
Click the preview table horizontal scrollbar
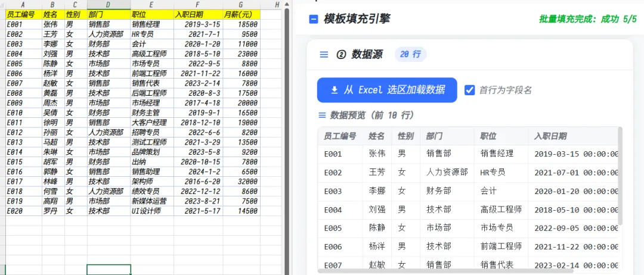(x=445, y=270)
